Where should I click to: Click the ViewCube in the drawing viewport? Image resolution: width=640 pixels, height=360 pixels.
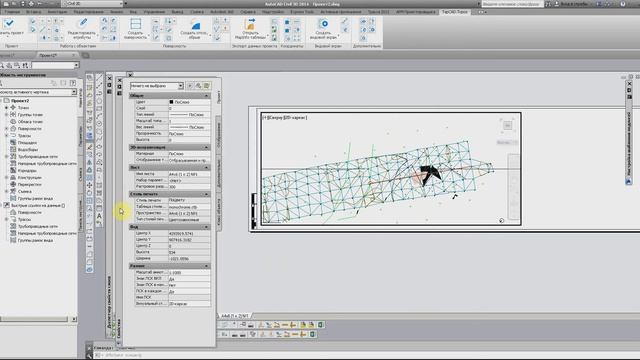pyautogui.click(x=507, y=125)
